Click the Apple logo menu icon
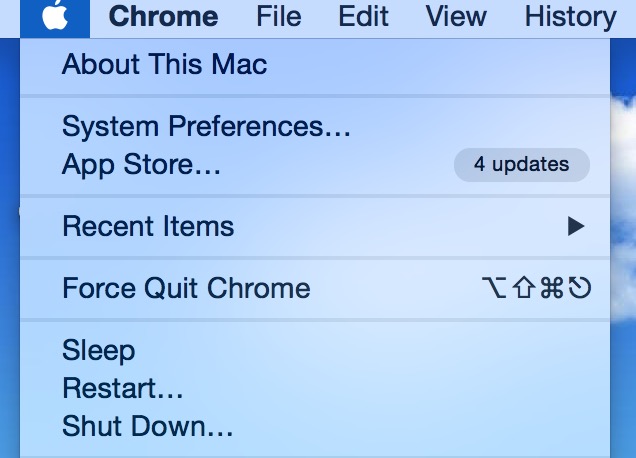 pyautogui.click(x=56, y=17)
